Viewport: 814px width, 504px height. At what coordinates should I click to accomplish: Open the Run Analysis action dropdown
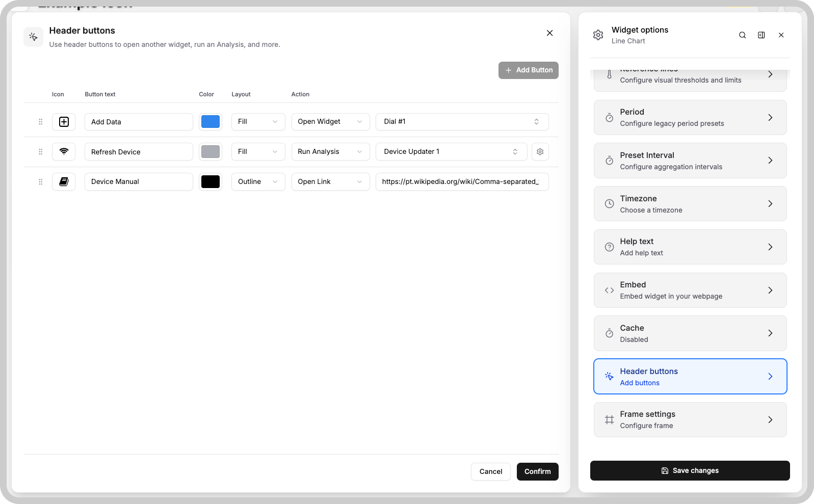330,151
